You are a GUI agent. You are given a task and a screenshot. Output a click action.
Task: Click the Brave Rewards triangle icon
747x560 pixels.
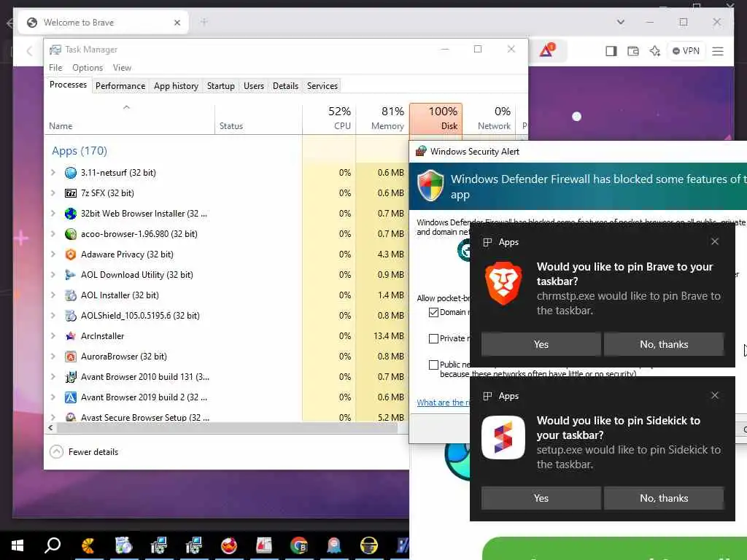[546, 50]
